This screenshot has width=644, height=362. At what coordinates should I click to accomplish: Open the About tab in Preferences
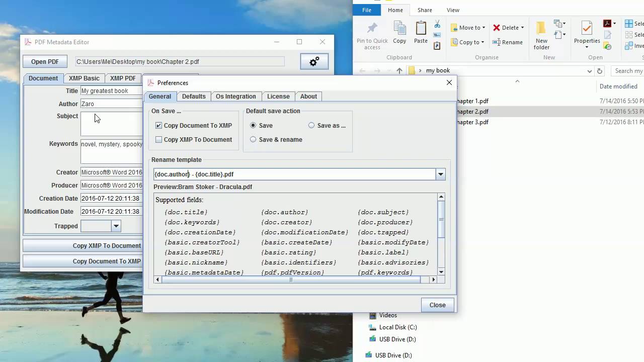point(308,97)
